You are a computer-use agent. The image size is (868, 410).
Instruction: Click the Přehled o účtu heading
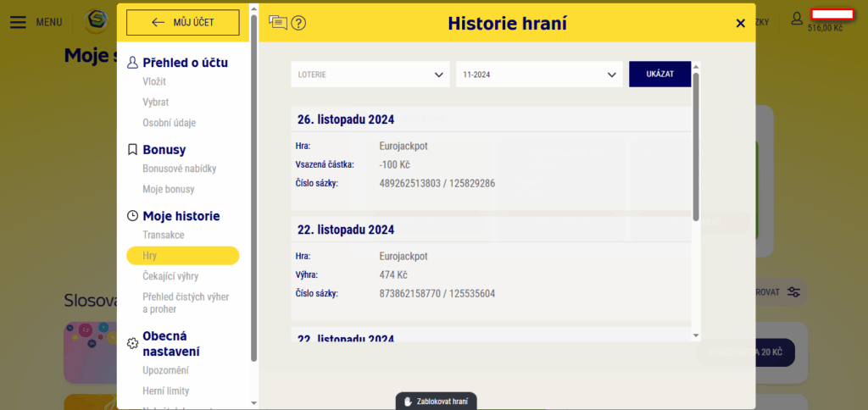(x=186, y=63)
